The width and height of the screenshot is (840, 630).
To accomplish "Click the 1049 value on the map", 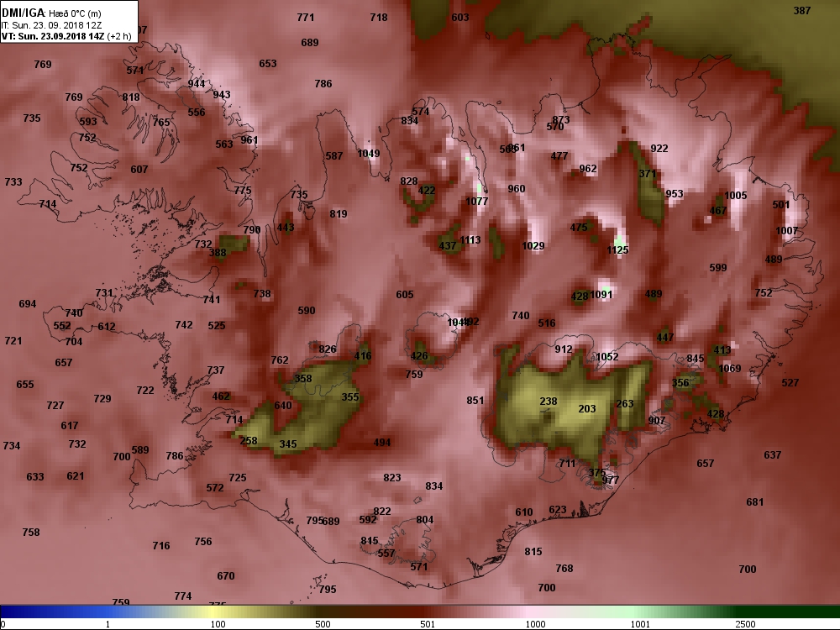I will click(369, 153).
